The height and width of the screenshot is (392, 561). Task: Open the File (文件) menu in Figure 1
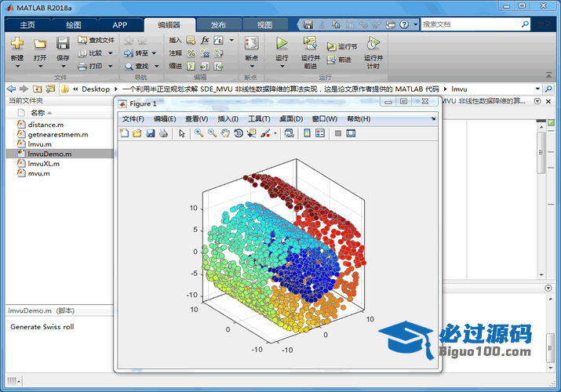[133, 119]
